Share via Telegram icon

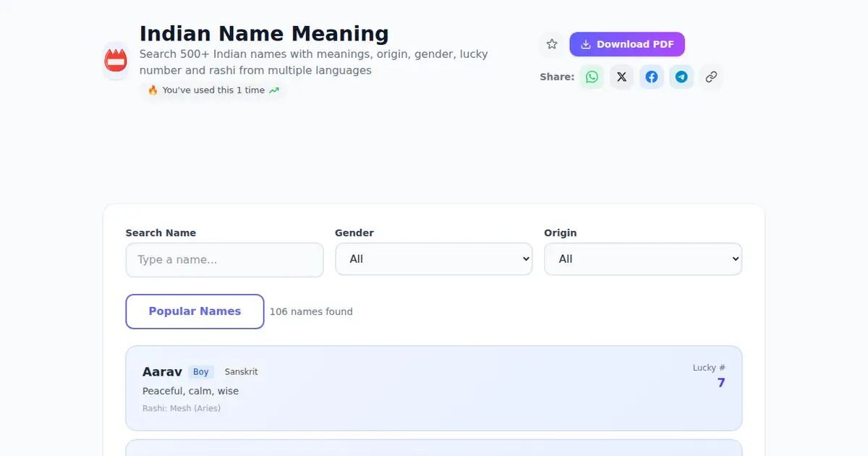tap(681, 77)
